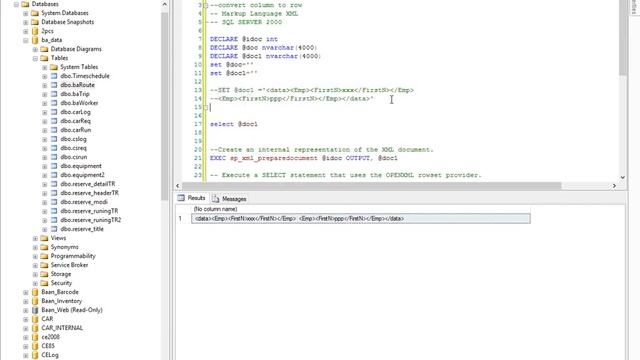The width and height of the screenshot is (640, 360).
Task: Select the dbo.carReq table
Action: tap(76, 121)
